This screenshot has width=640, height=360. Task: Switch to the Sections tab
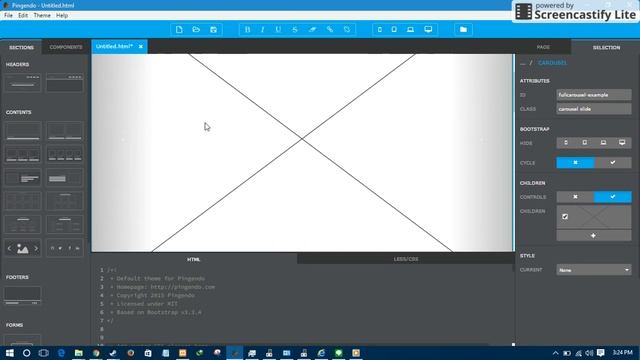21,47
